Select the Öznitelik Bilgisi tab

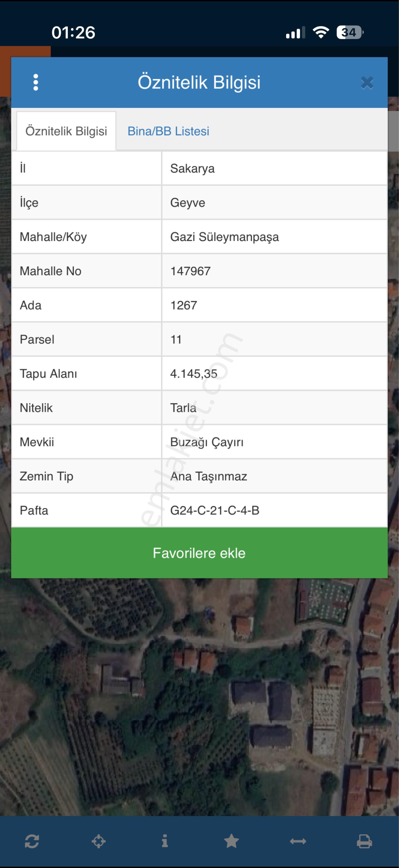(66, 131)
